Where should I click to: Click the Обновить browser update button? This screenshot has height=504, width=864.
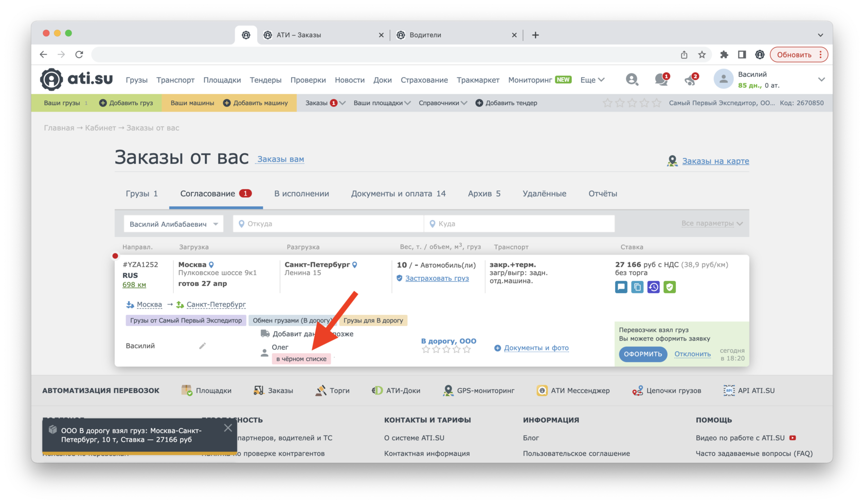coord(798,55)
